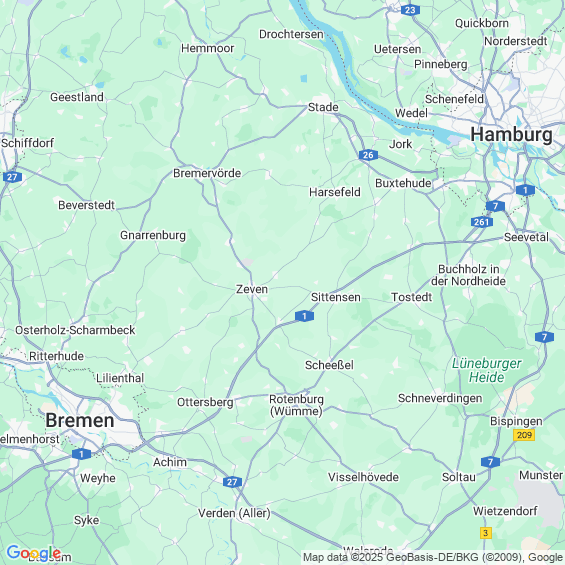Select the Bremen city label
565x565 pixels.
(80, 421)
